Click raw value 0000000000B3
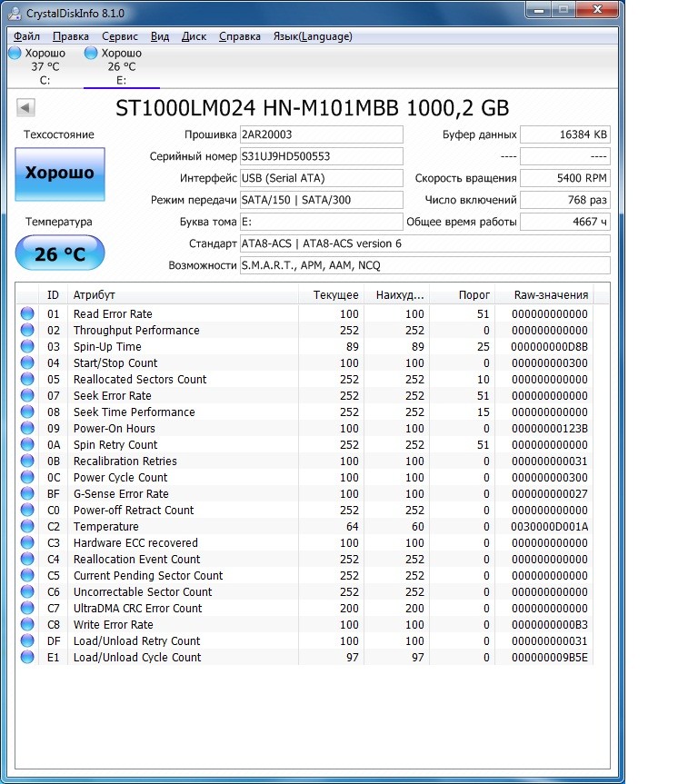 coord(549,624)
